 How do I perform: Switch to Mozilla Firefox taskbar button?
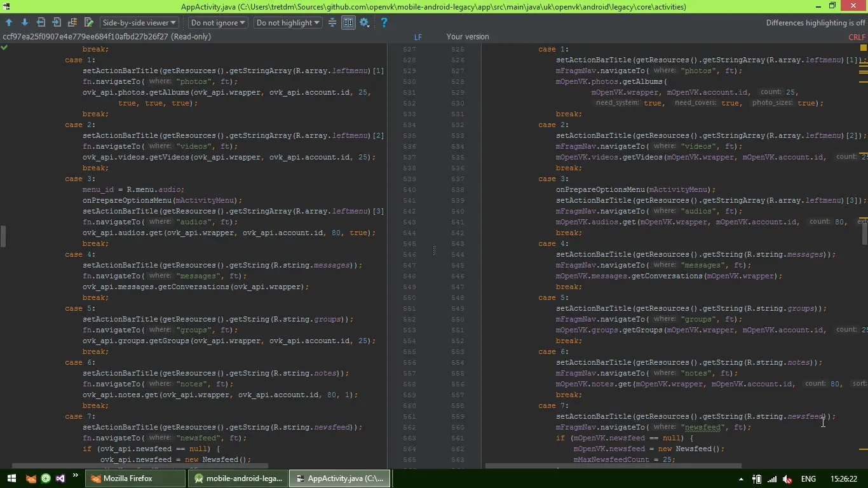[x=136, y=478]
